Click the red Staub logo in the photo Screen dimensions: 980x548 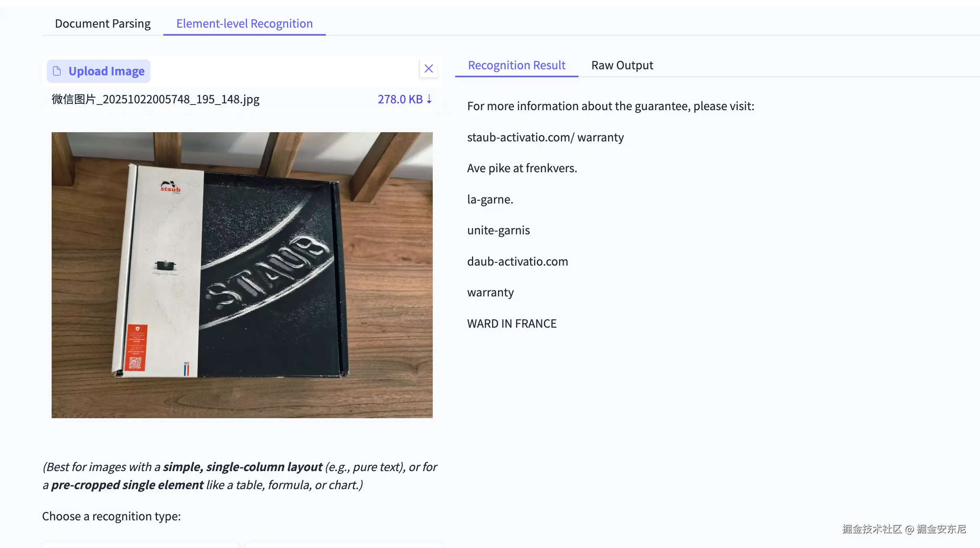tap(171, 187)
